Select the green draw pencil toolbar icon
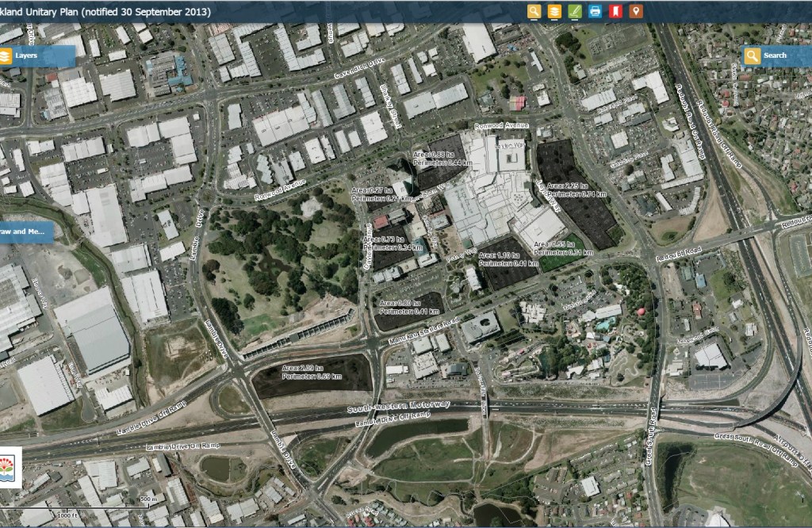The image size is (812, 528). tap(575, 11)
